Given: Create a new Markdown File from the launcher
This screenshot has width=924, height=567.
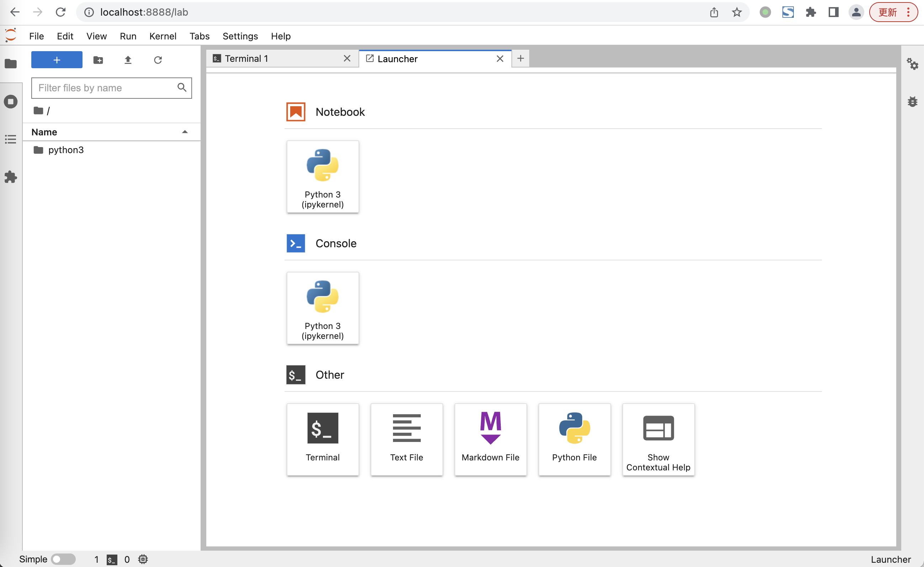Looking at the screenshot, I should [490, 439].
